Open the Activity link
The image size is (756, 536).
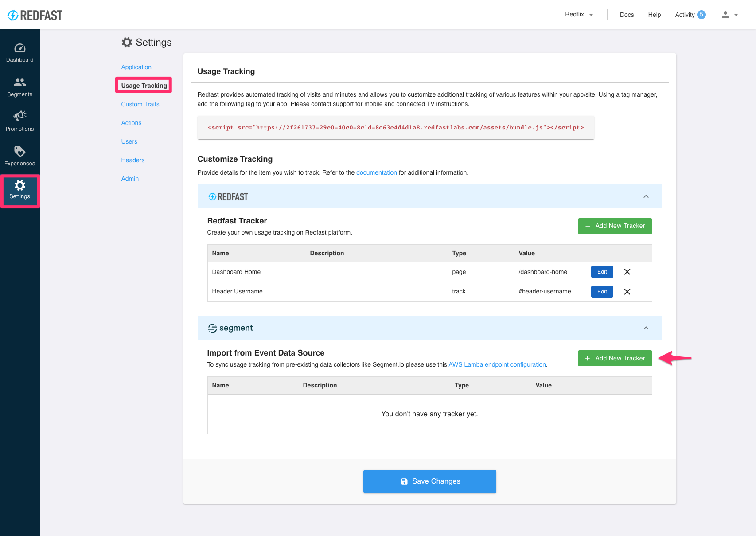685,15
